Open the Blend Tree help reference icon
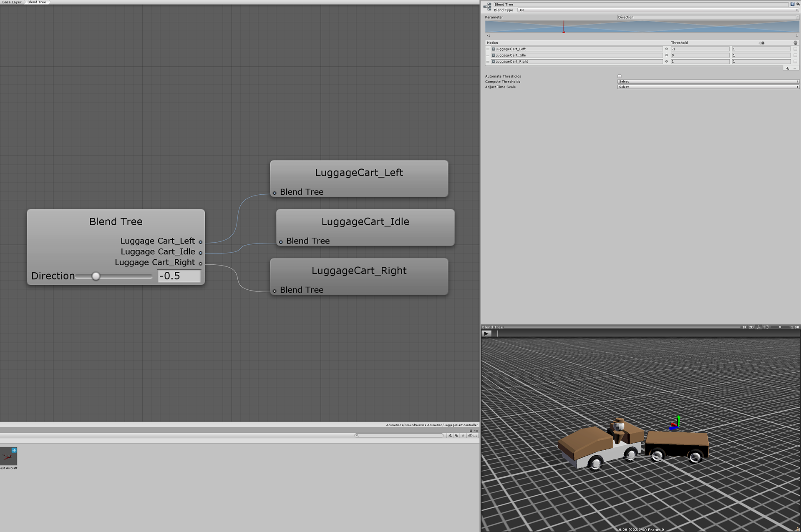This screenshot has height=532, width=801. (792, 4)
